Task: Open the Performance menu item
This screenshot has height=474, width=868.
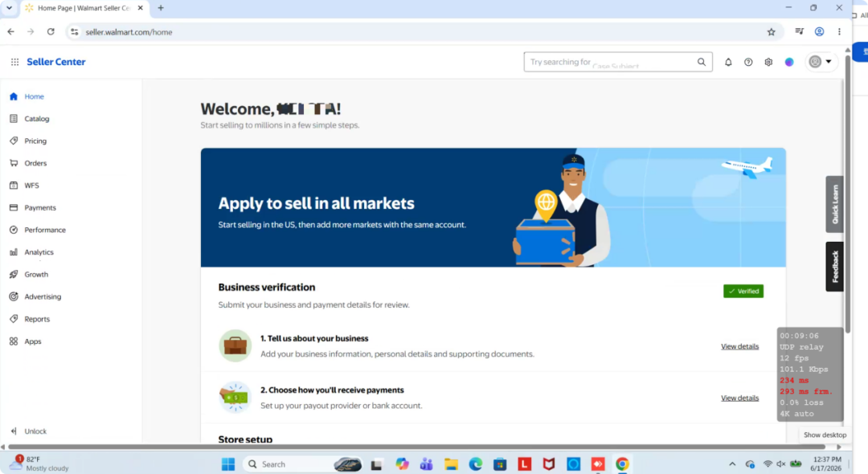Action: point(45,230)
